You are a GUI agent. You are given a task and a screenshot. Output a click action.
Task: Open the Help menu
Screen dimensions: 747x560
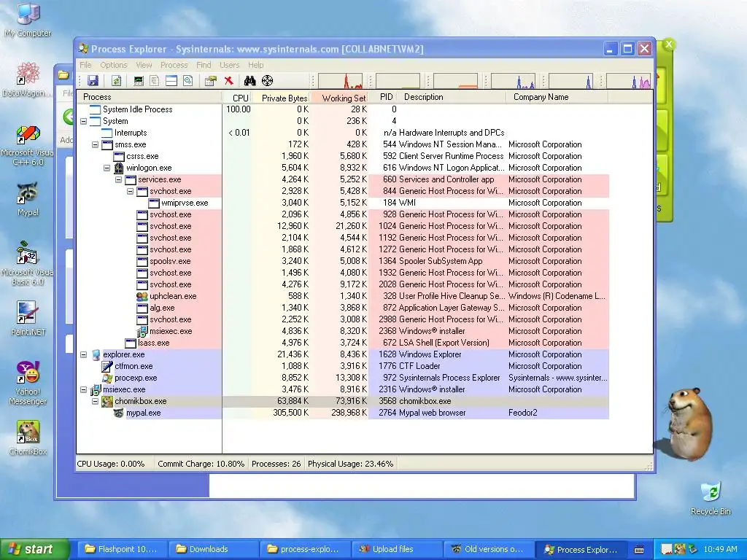(255, 65)
